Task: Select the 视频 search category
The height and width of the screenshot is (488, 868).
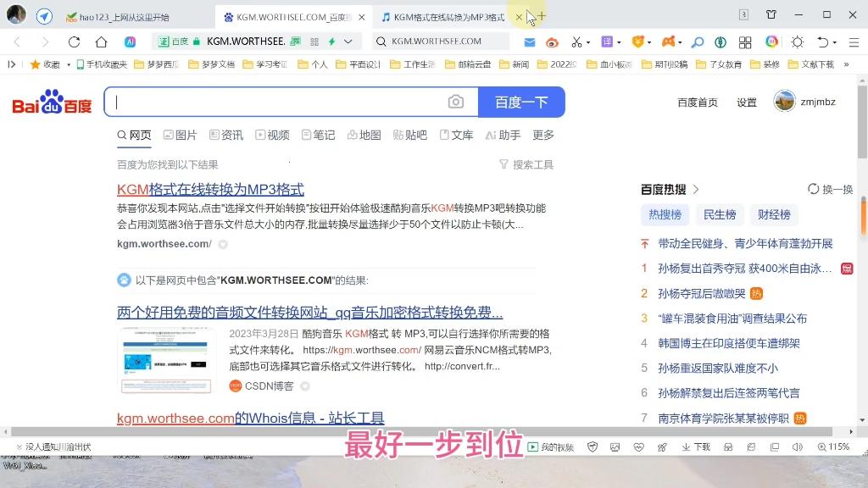Action: click(272, 135)
